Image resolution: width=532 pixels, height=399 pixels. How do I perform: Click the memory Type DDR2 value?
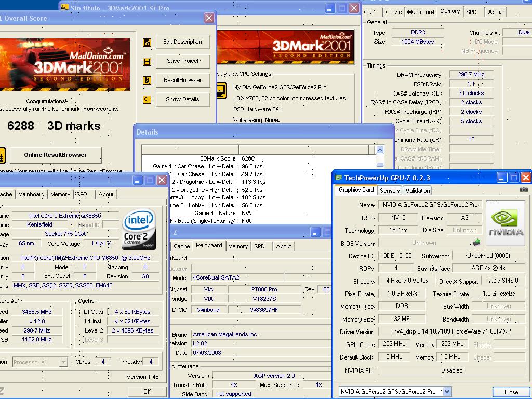click(418, 32)
